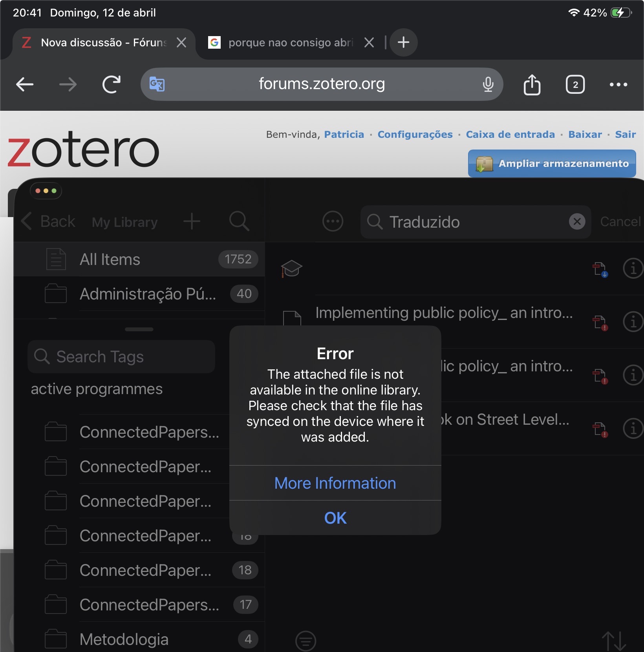Close the Nova discussão tab

[181, 42]
